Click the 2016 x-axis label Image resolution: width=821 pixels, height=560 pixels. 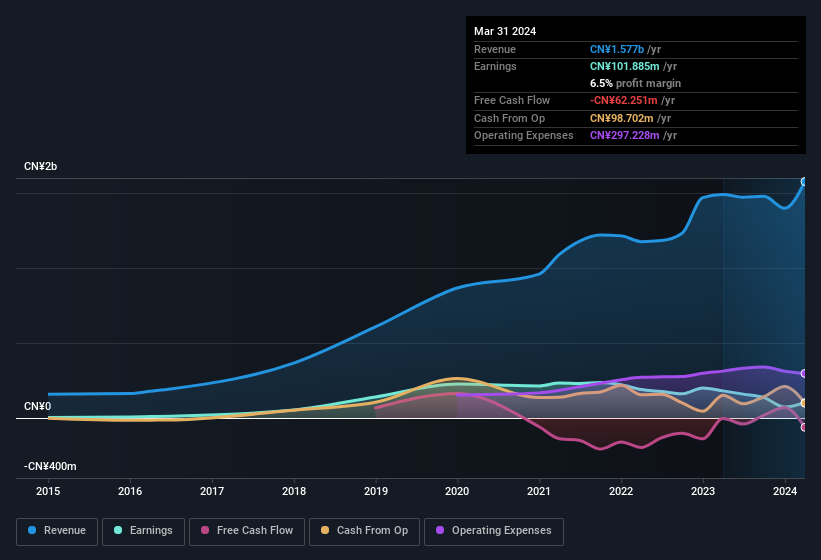[x=130, y=491]
